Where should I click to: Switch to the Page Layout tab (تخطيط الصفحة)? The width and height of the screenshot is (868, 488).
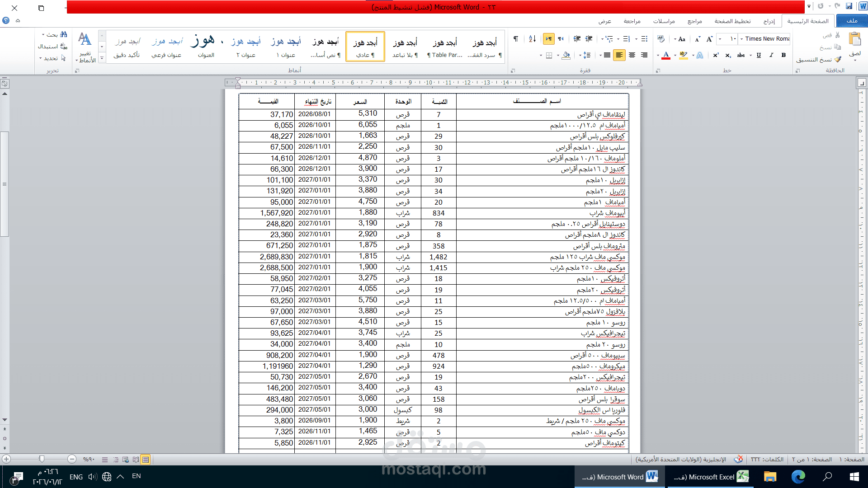tap(732, 21)
